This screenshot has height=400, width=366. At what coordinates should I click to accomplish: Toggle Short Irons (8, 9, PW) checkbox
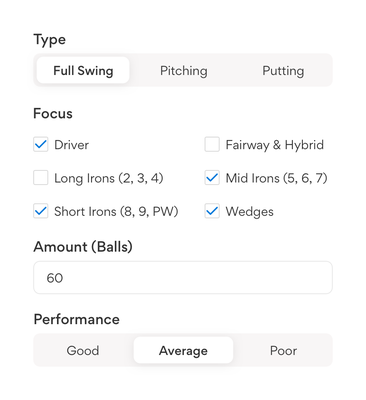pyautogui.click(x=41, y=211)
